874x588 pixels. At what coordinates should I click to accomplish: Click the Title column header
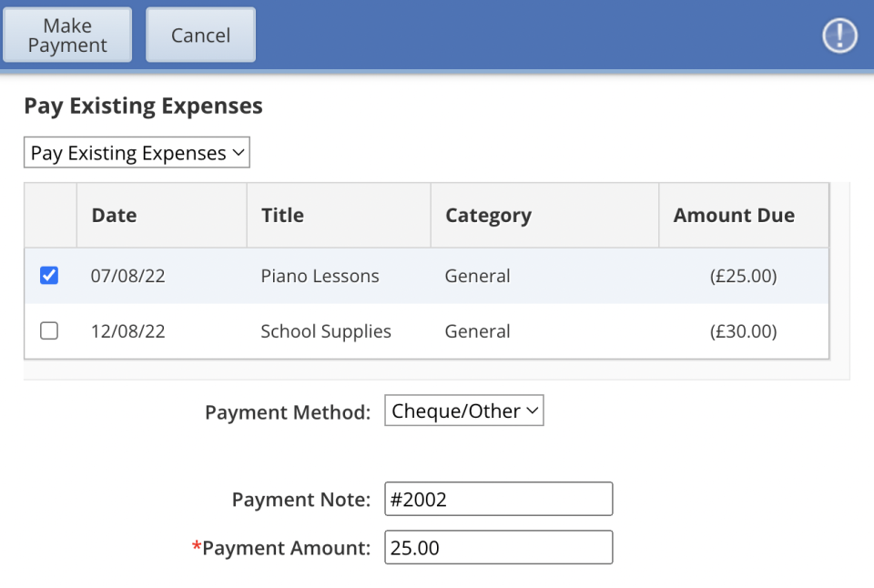click(281, 215)
